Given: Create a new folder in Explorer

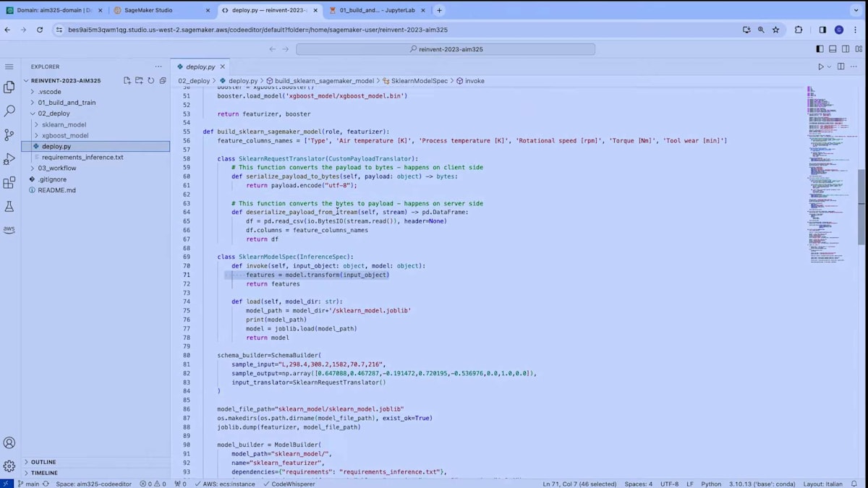Looking at the screenshot, I should (x=139, y=81).
